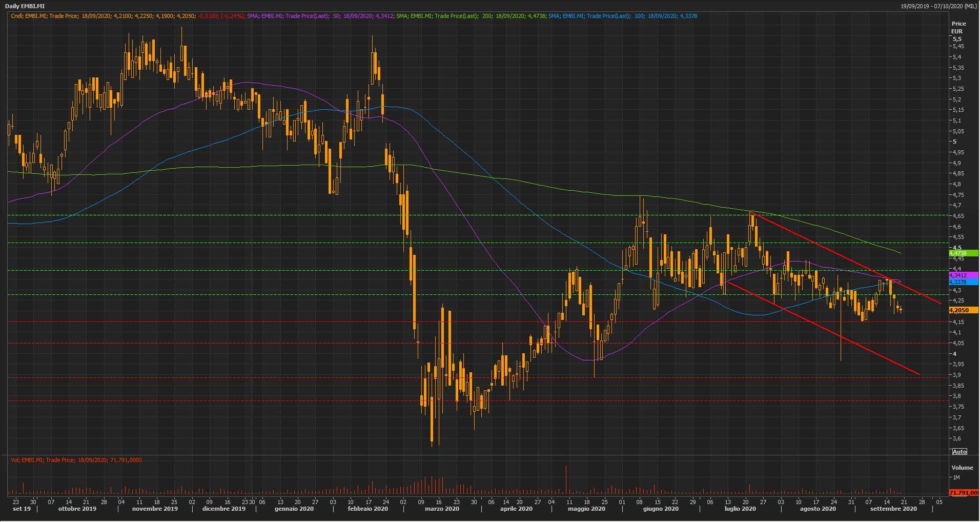Click the red 71.791 volume value tag
This screenshot has height=522, width=980.
[963, 493]
